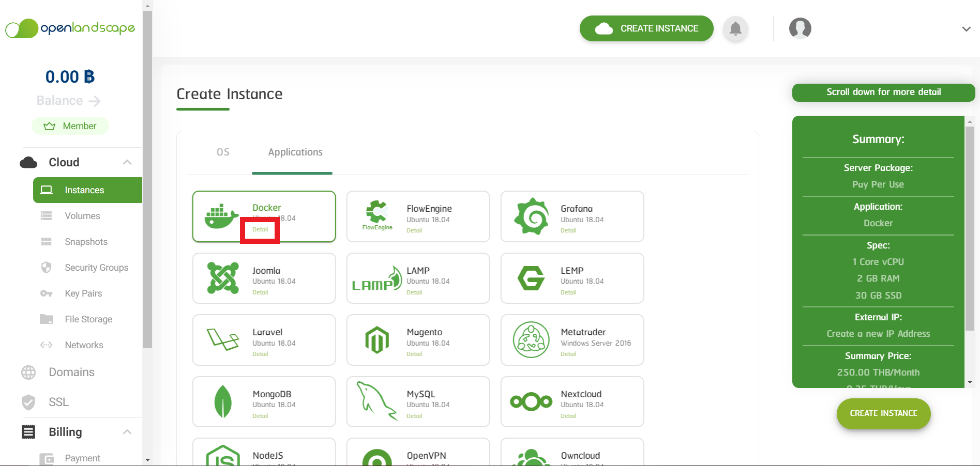Click the openlandscape logo
Screen dimensions: 980x466
tap(70, 28)
